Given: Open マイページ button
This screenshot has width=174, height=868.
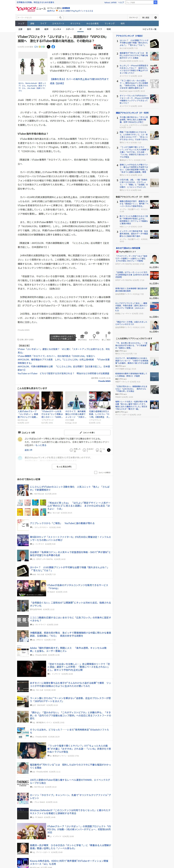Looking at the screenshot, I should 133,18.
